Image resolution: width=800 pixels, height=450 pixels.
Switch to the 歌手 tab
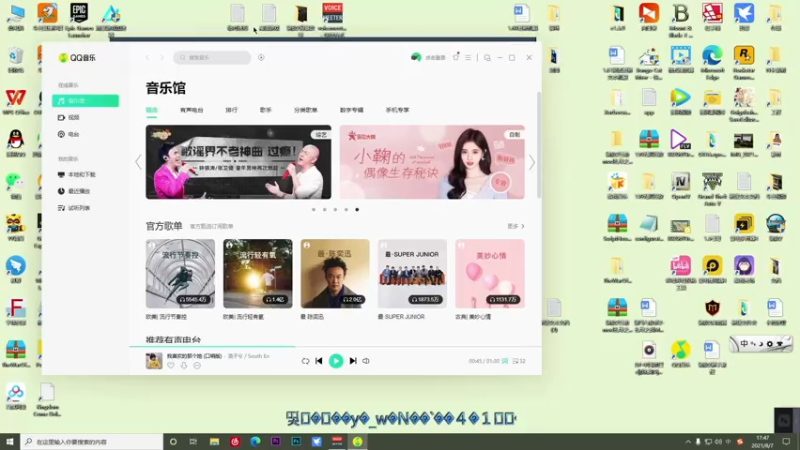(266, 110)
